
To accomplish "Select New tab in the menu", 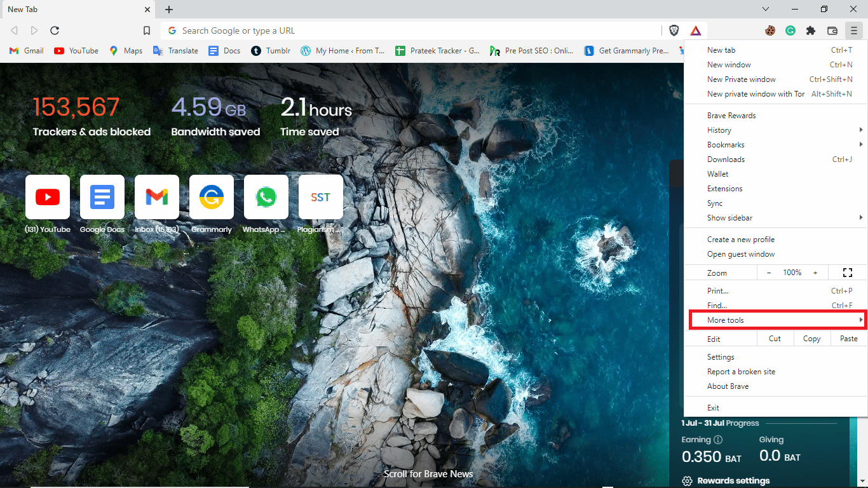I will click(776, 50).
